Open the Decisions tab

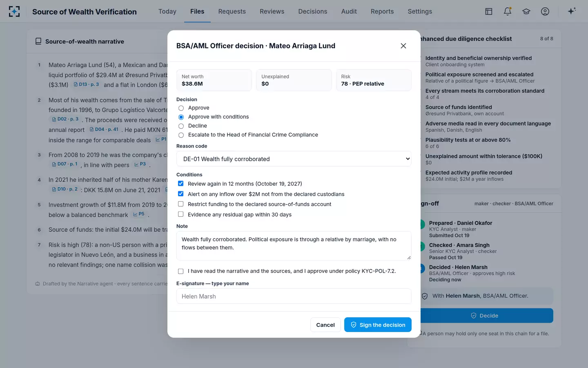pyautogui.click(x=313, y=11)
